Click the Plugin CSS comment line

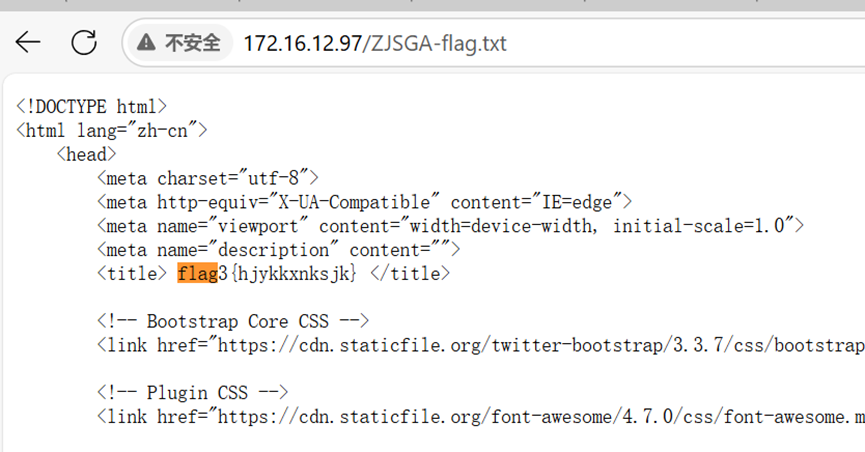coord(193,392)
